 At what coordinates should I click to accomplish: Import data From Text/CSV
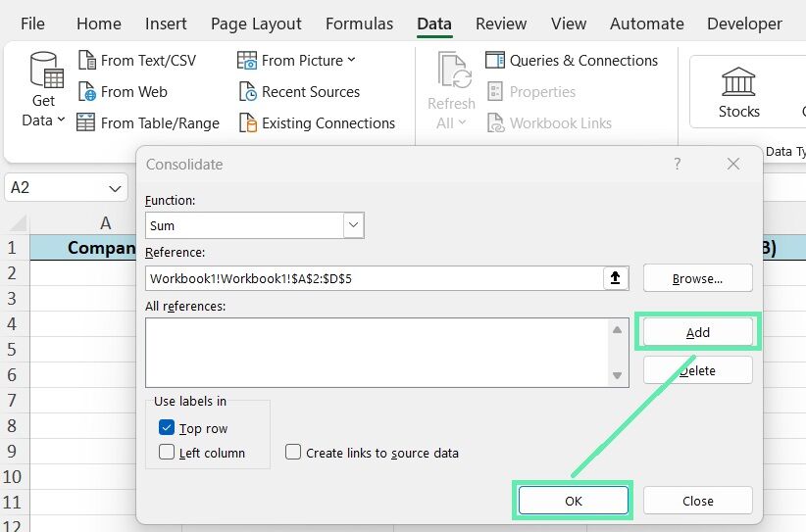[x=137, y=61]
